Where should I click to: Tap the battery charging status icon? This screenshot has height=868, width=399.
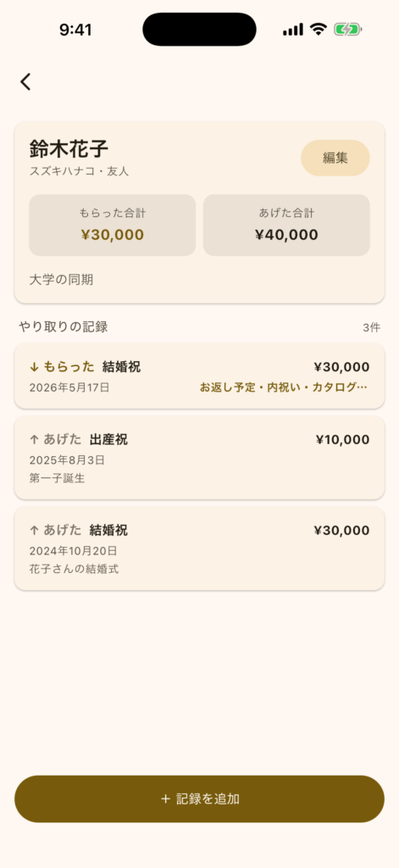pos(347,30)
